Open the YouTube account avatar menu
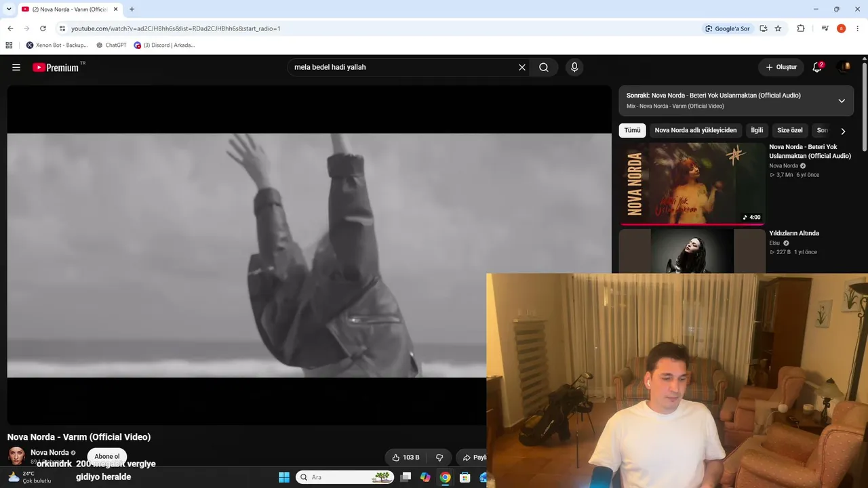This screenshot has height=488, width=868. 845,67
